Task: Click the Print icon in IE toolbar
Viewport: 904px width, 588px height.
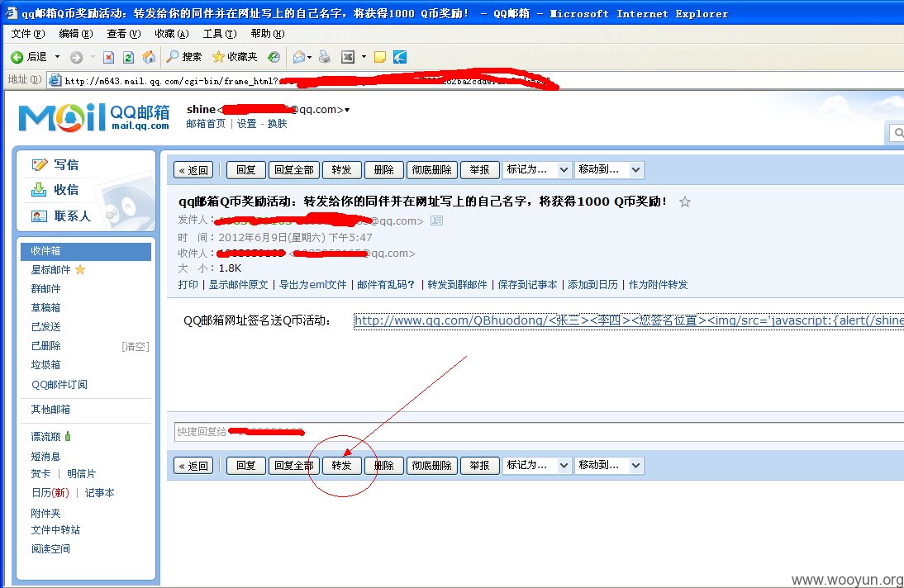Action: pos(325,57)
